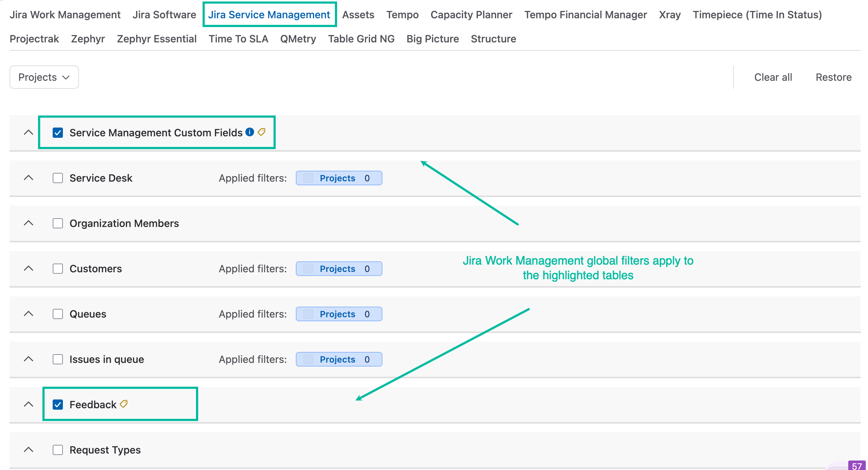Click the Queues table label
Image resolution: width=868 pixels, height=470 pixels.
coord(88,314)
